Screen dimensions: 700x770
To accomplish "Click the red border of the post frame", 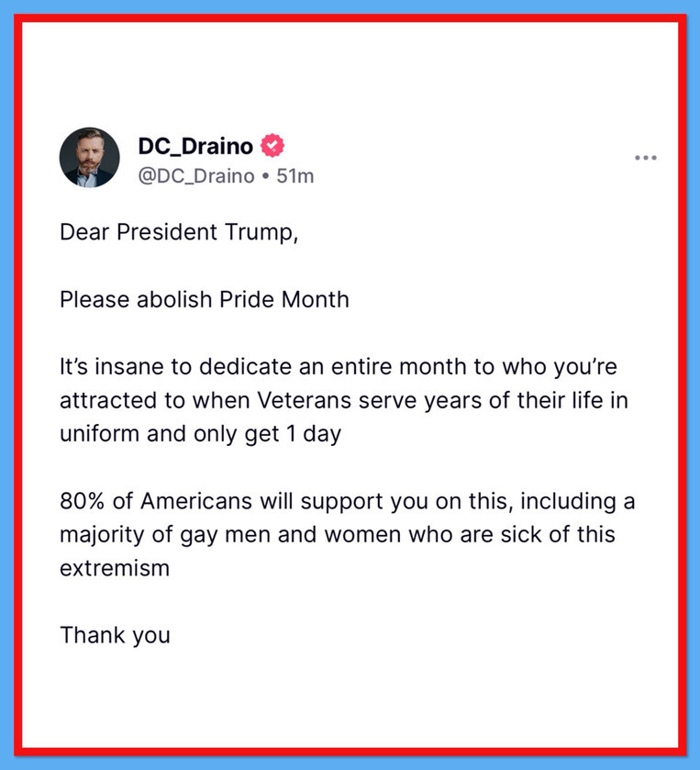I will tap(18, 385).
